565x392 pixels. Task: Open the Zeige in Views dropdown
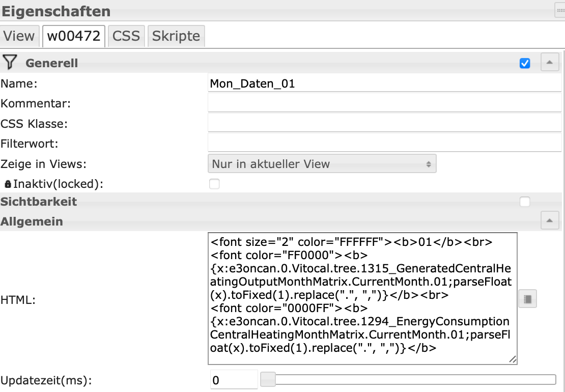pos(322,164)
